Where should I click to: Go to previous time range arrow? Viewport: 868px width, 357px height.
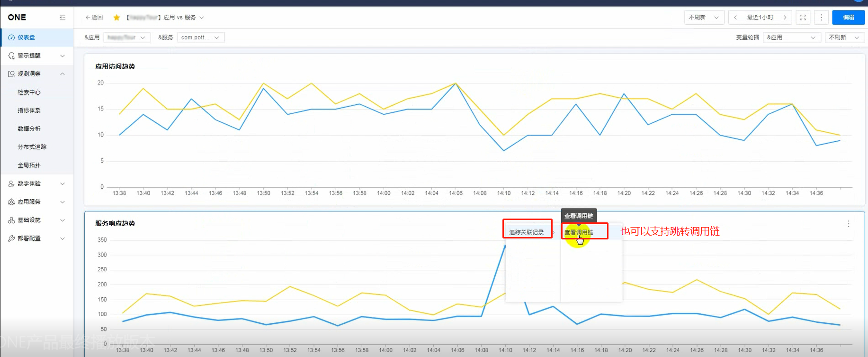(735, 18)
